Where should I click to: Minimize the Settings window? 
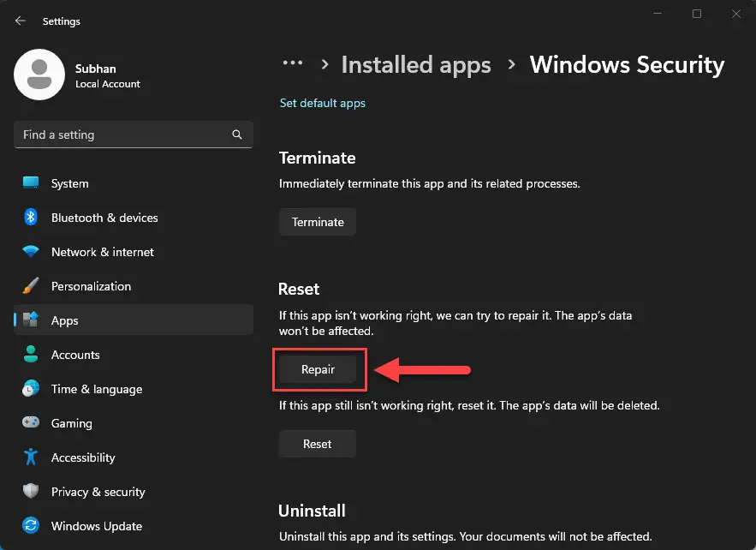click(658, 14)
